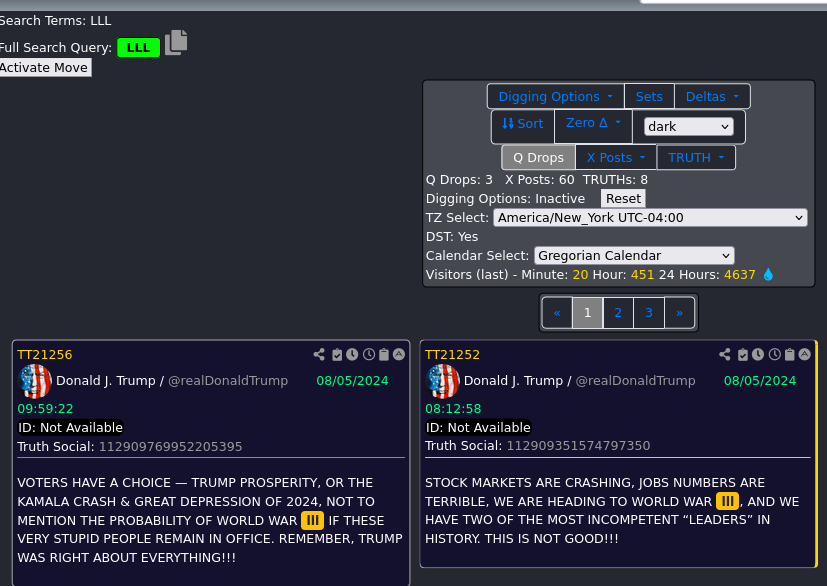This screenshot has height=586, width=827.
Task: Click the 24 Hours visitor count 4637
Action: point(739,275)
